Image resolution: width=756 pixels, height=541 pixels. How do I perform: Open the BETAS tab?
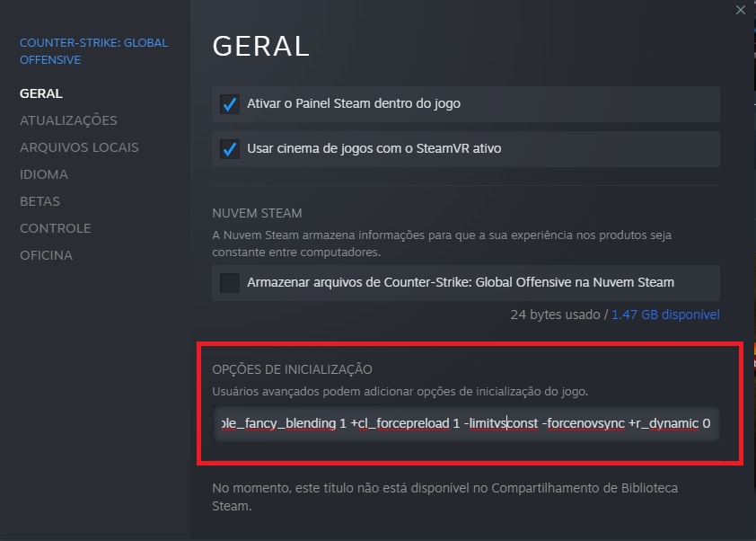(40, 201)
